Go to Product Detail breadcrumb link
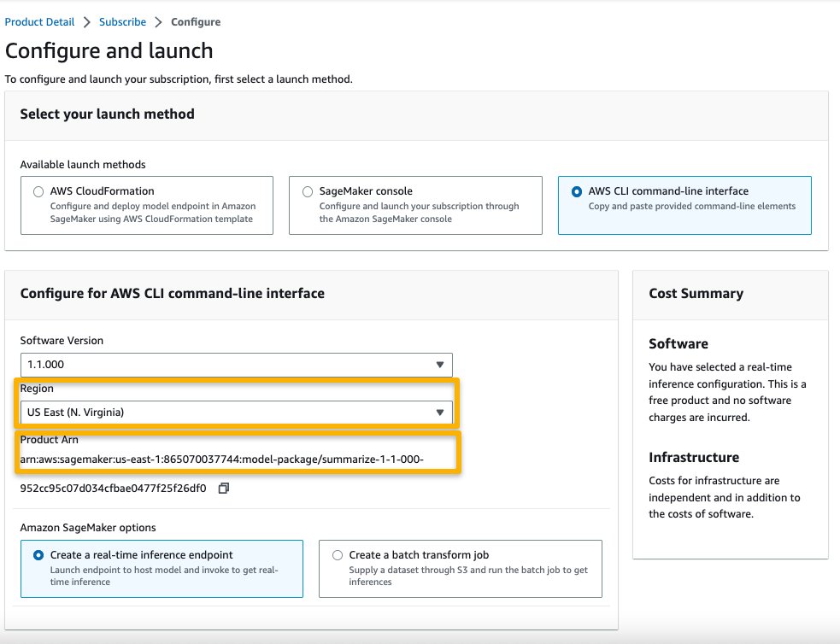The width and height of the screenshot is (840, 644). 39,22
